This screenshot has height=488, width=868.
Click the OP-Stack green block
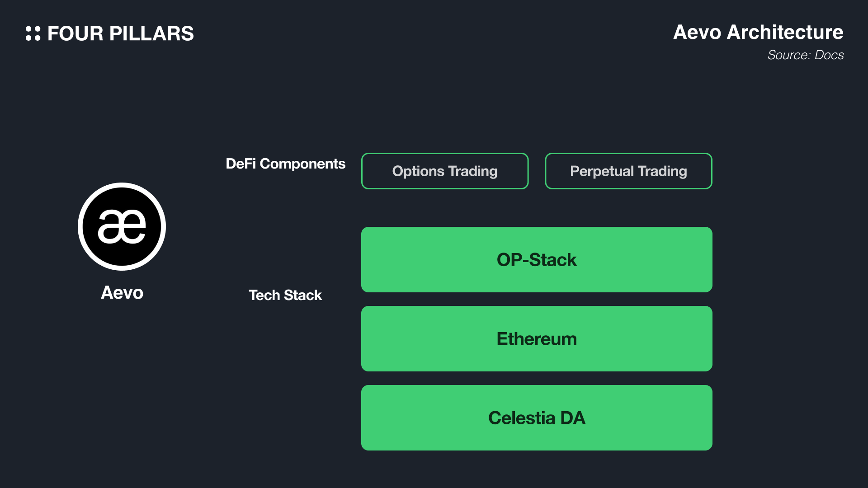pos(537,259)
